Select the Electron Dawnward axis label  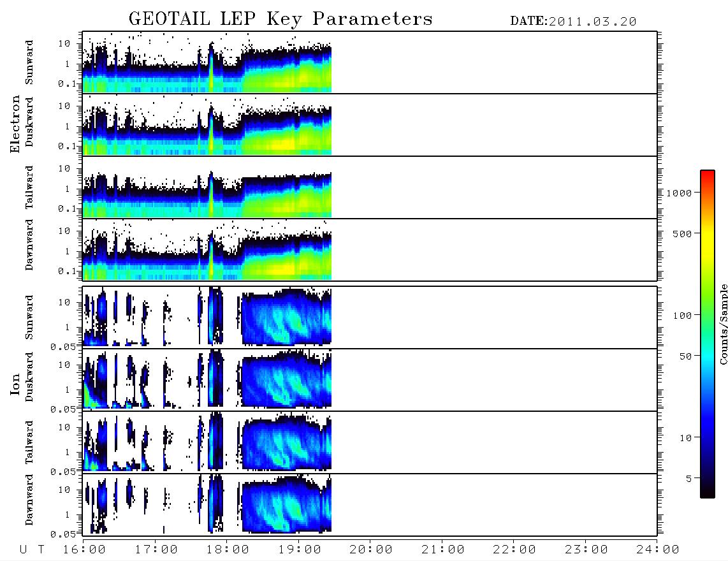(x=29, y=245)
